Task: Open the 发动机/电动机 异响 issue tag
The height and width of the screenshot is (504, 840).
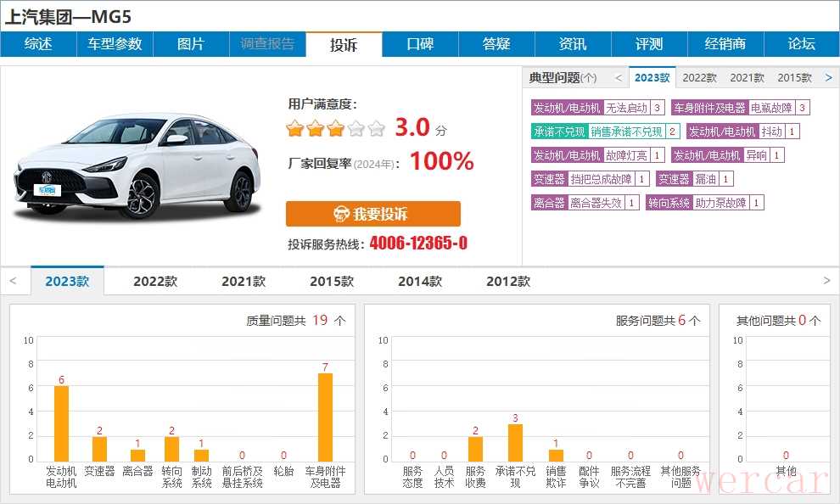Action: [x=727, y=155]
